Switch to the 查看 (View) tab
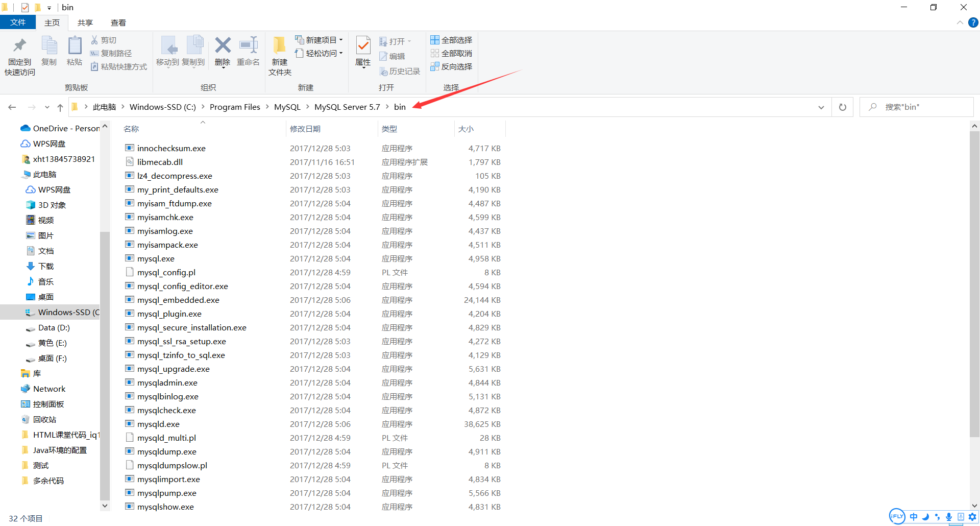Viewport: 980px width, 526px height. point(118,22)
